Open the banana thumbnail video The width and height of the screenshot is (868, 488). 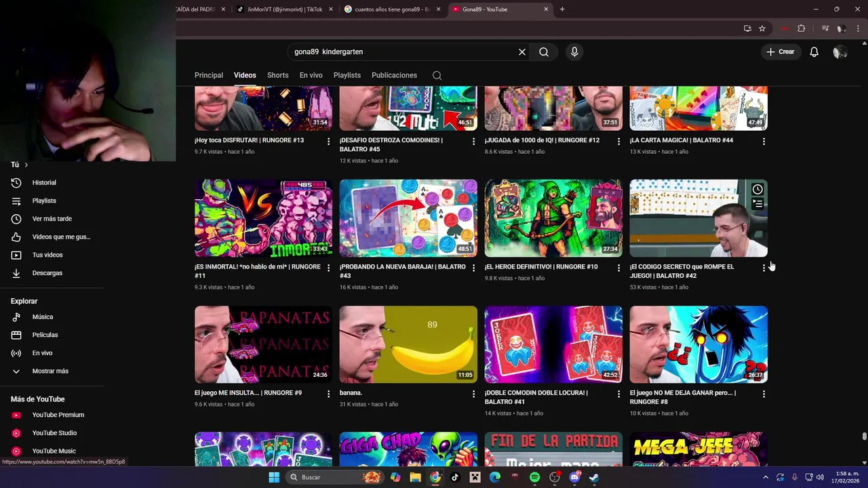pos(408,344)
